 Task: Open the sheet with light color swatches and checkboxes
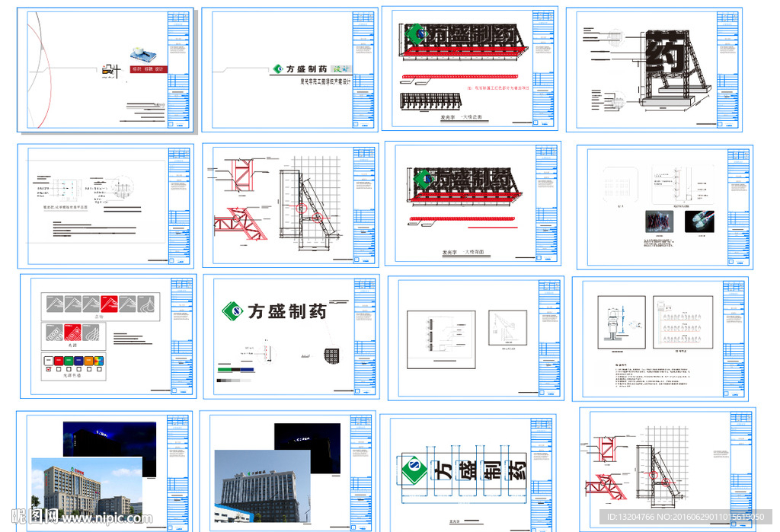click(108, 336)
